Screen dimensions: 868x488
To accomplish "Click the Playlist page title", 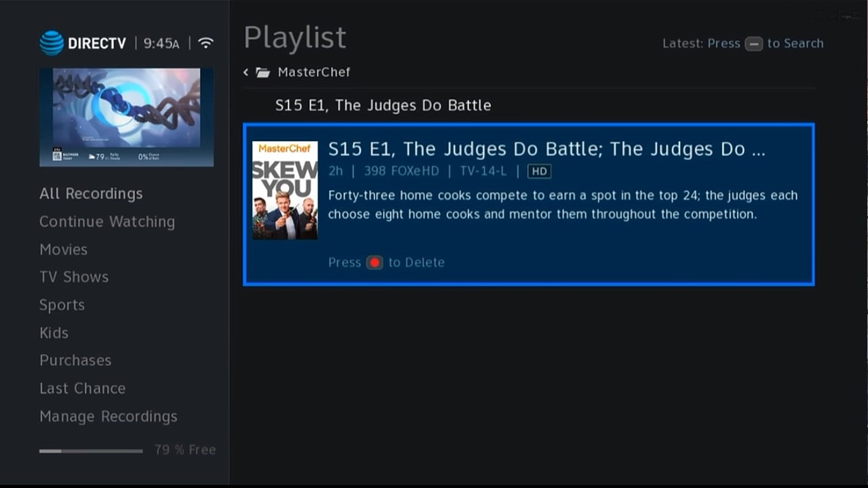I will 295,37.
